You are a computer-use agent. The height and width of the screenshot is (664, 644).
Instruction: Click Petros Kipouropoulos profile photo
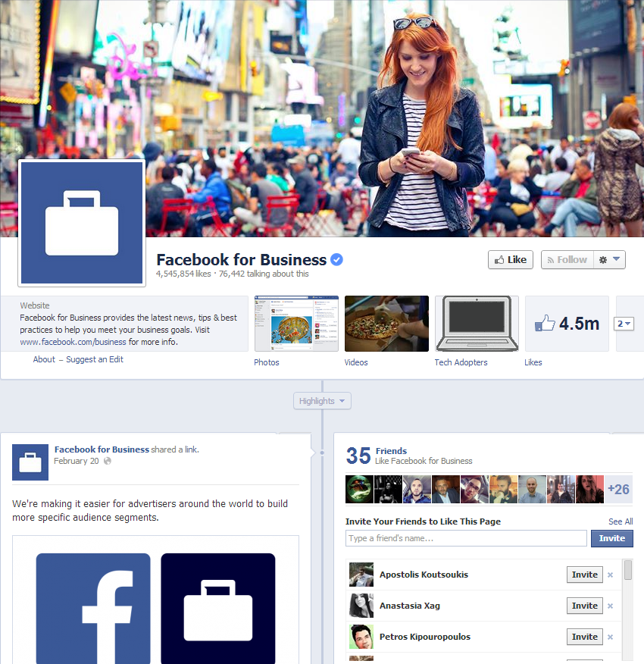[361, 637]
